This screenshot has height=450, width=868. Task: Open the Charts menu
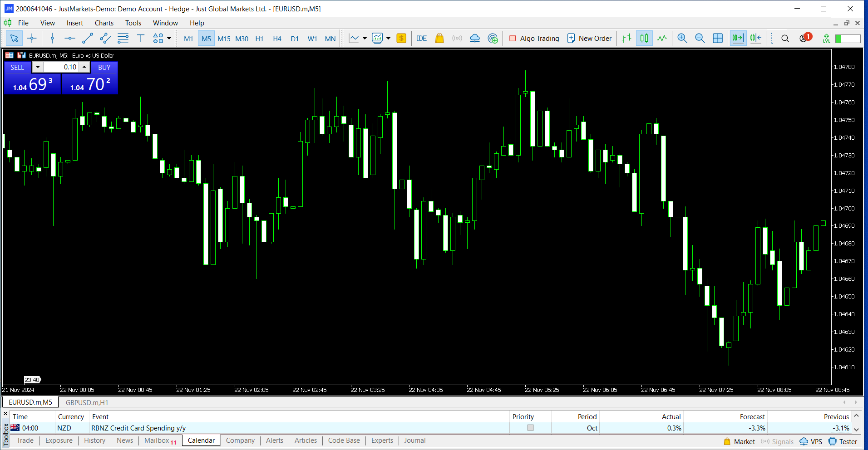[x=104, y=23]
